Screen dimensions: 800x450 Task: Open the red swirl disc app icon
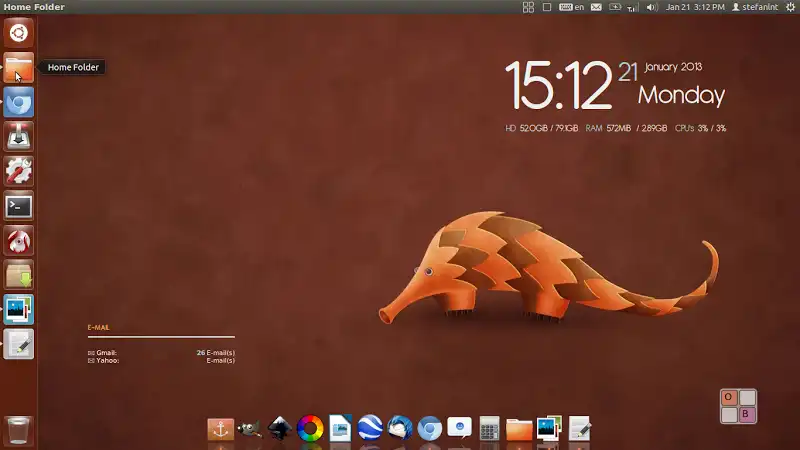click(18, 240)
